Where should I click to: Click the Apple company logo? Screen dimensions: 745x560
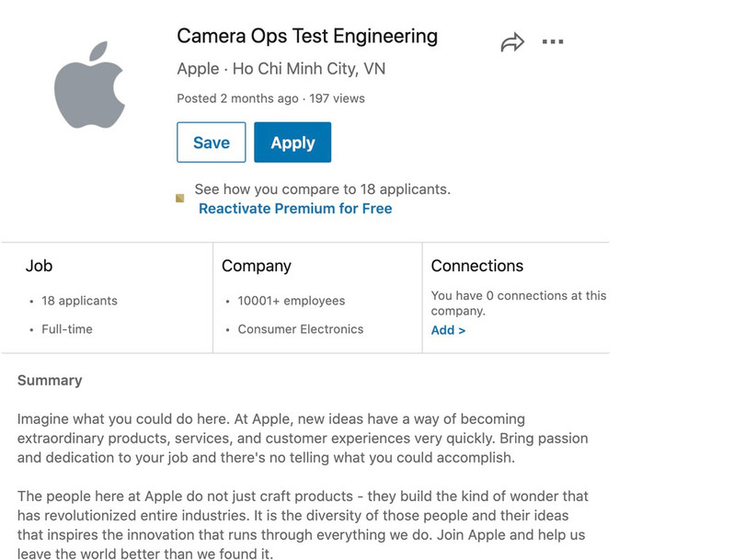tap(89, 85)
